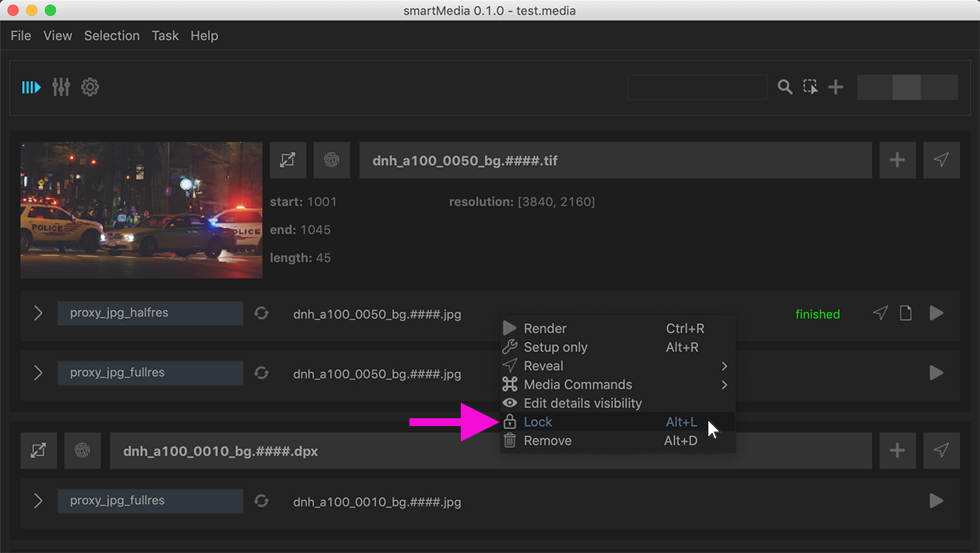Open the mixer sliders panel icon

tap(61, 87)
